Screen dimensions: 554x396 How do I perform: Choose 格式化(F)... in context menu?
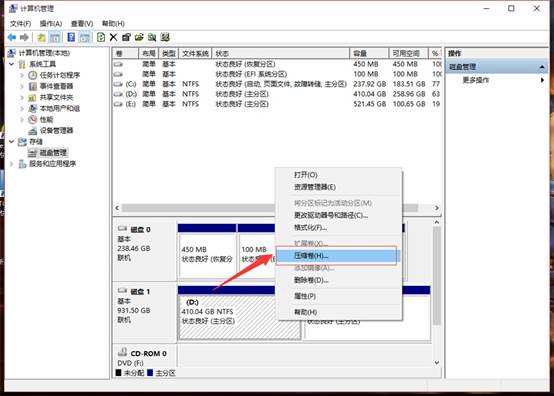338,227
